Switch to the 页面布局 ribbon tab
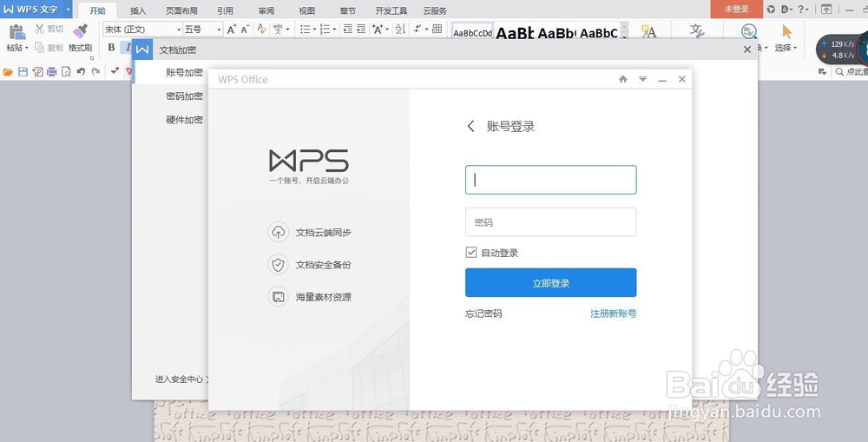 click(x=181, y=10)
